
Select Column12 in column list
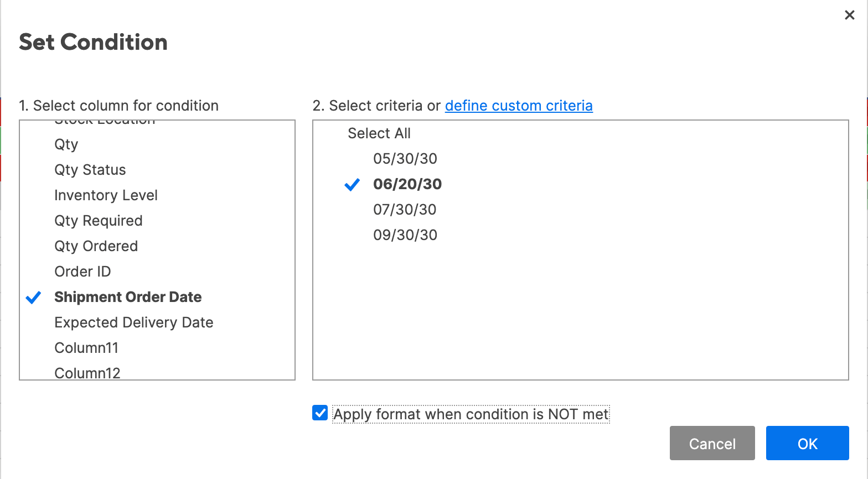coord(87,373)
